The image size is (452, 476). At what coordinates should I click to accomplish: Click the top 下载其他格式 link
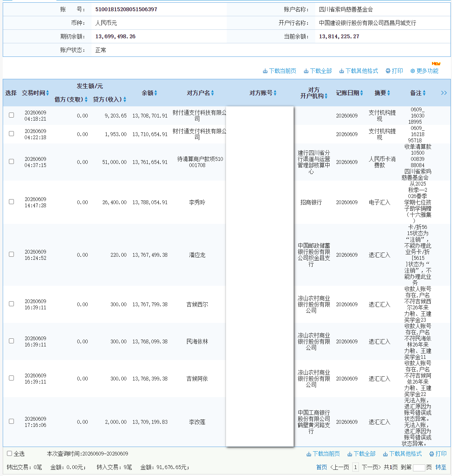click(x=359, y=71)
